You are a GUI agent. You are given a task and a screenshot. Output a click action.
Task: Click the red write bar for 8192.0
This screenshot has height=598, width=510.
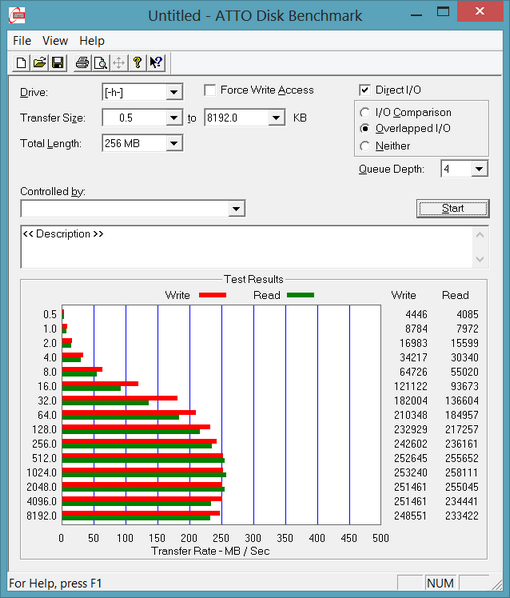[141, 513]
